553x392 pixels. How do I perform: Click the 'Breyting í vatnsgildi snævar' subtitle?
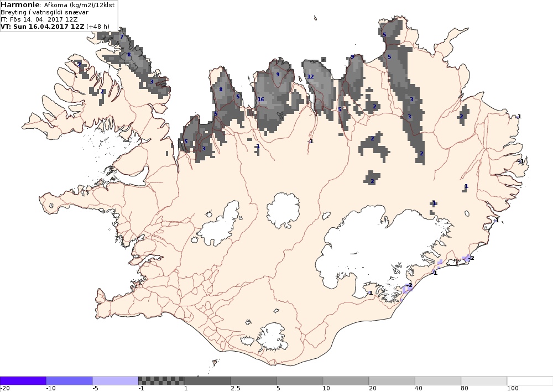(x=44, y=12)
